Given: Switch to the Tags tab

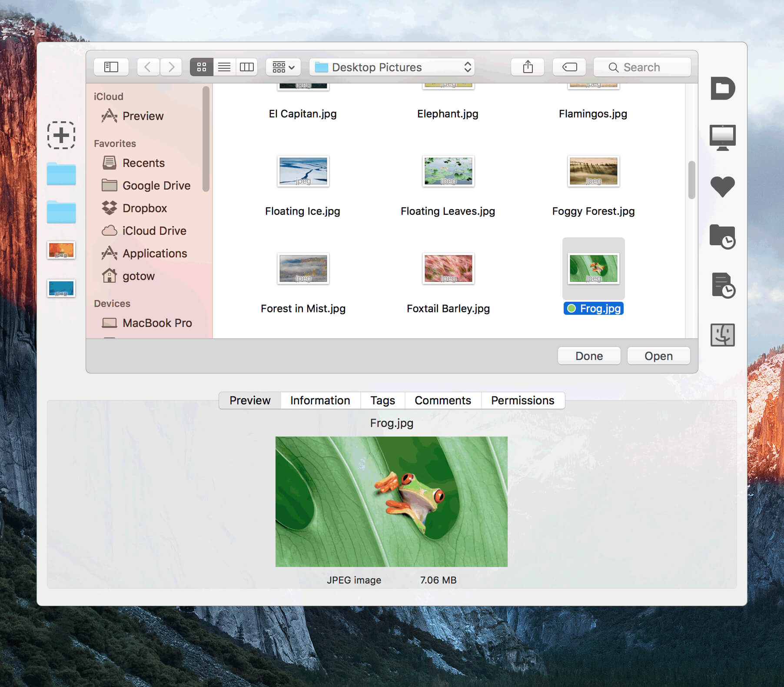Looking at the screenshot, I should point(382,400).
